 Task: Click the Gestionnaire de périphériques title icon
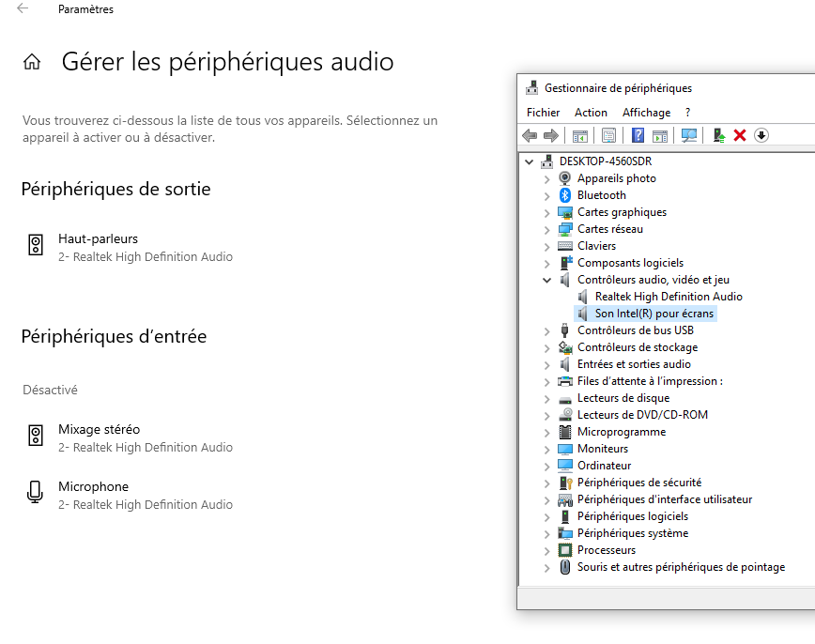(x=531, y=88)
